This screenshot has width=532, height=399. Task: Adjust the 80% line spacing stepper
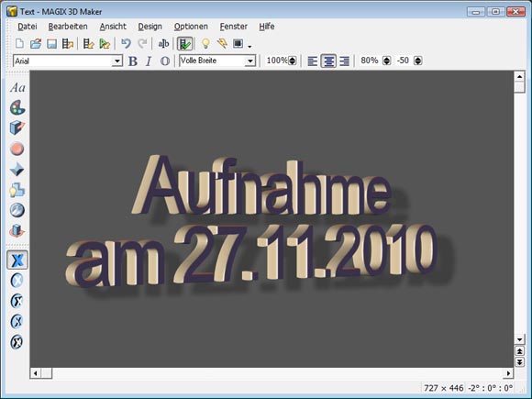click(386, 61)
